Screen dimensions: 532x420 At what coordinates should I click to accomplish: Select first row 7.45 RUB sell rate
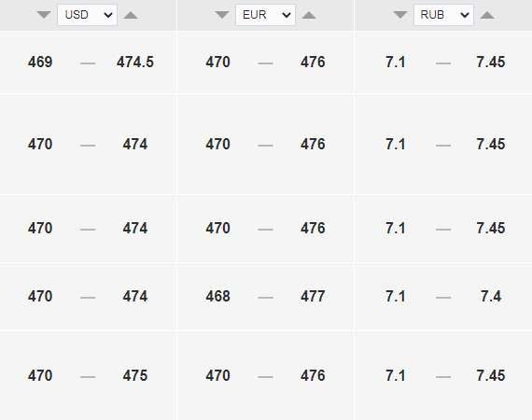491,63
